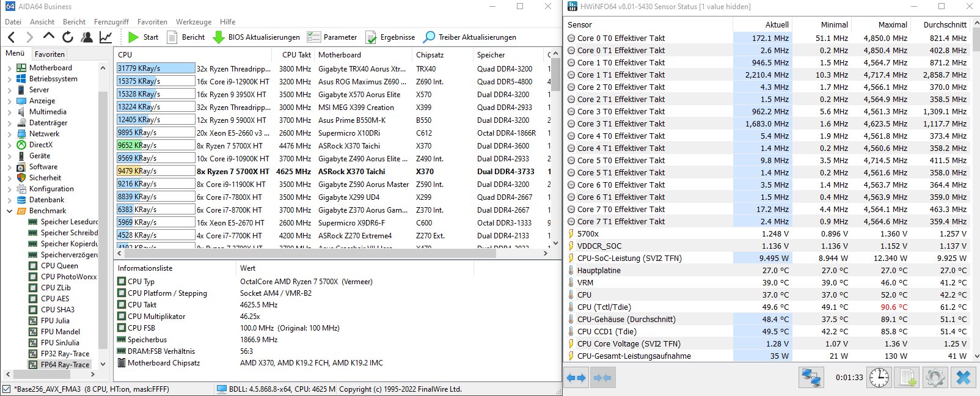Open Parameter toolbar button
The width and height of the screenshot is (980, 396).
332,37
